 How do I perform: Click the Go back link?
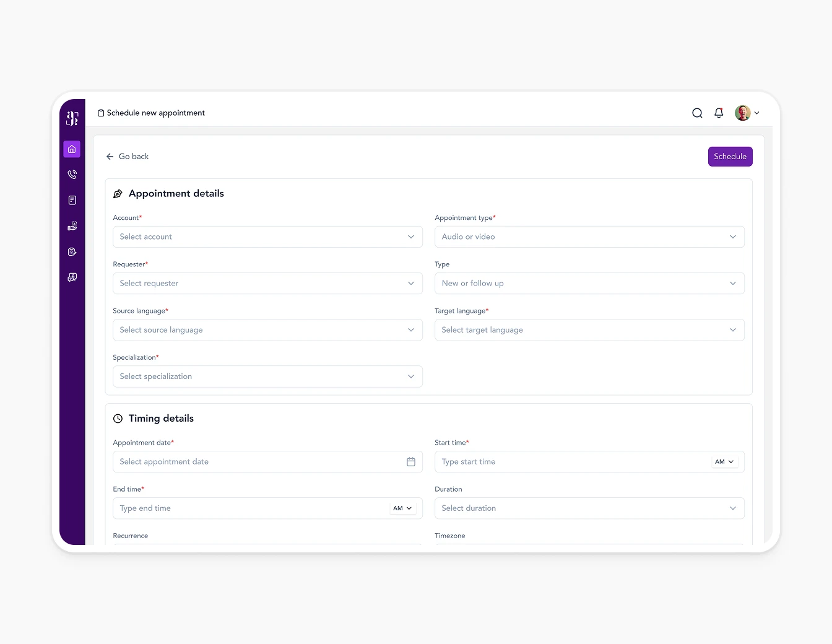click(128, 157)
